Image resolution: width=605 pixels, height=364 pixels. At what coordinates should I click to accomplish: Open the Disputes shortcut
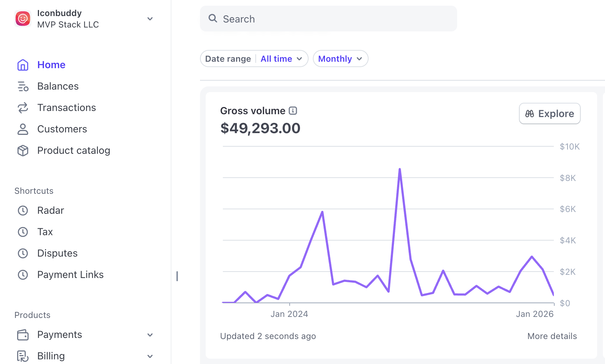[x=57, y=253]
